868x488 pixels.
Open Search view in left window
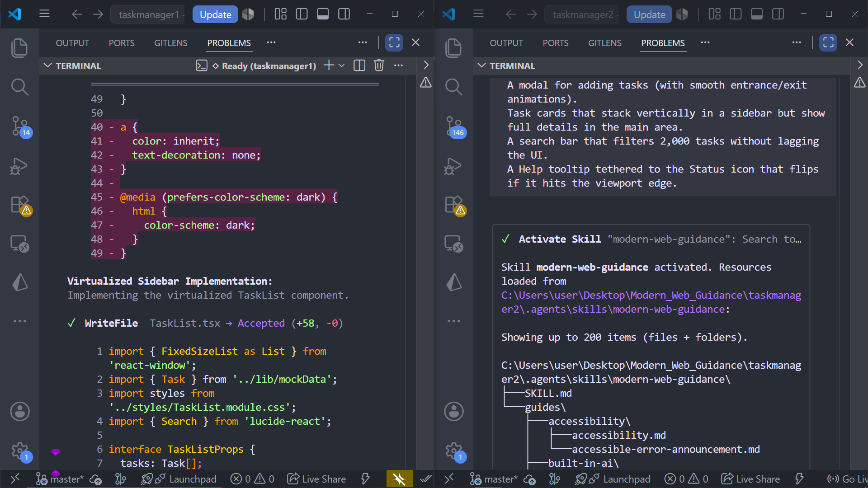pyautogui.click(x=19, y=87)
